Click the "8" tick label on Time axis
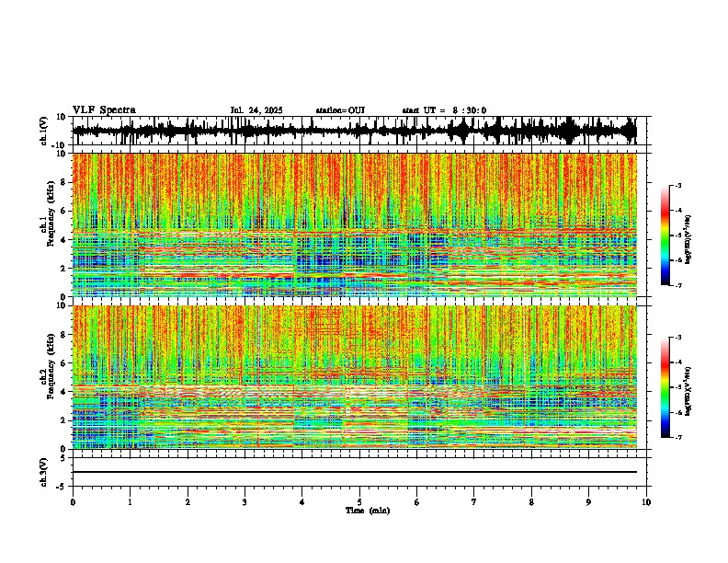 coord(531,502)
